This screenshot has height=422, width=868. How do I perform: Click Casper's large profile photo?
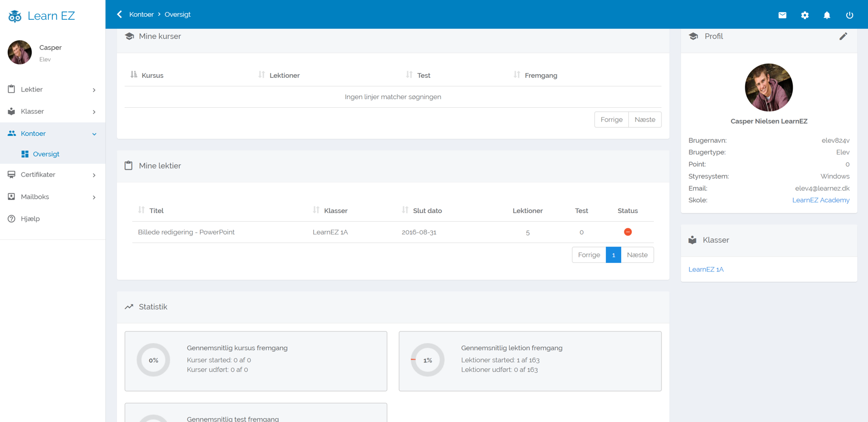[x=768, y=87]
